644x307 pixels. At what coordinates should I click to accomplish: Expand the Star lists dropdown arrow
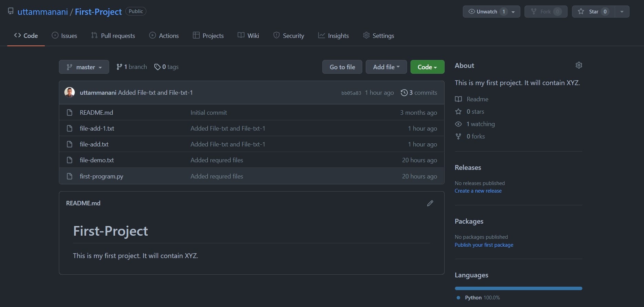[622, 11]
